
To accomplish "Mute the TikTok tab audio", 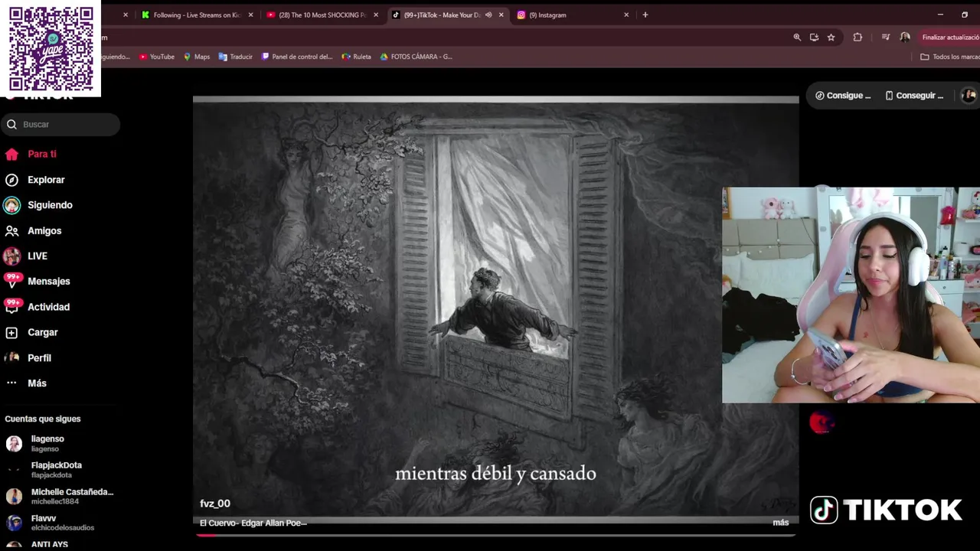I will [488, 15].
